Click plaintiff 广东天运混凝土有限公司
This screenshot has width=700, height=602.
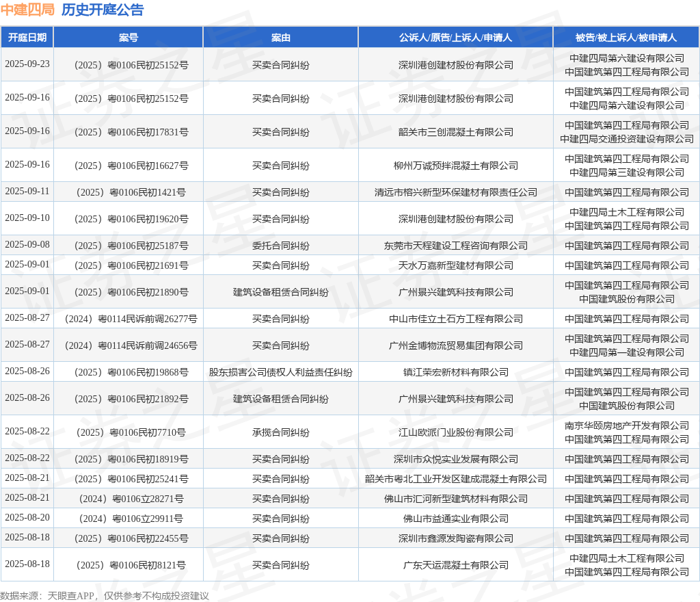click(x=456, y=565)
